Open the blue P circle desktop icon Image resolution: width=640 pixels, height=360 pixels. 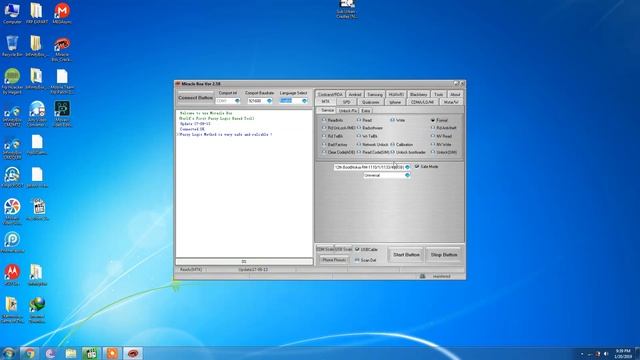(12, 242)
